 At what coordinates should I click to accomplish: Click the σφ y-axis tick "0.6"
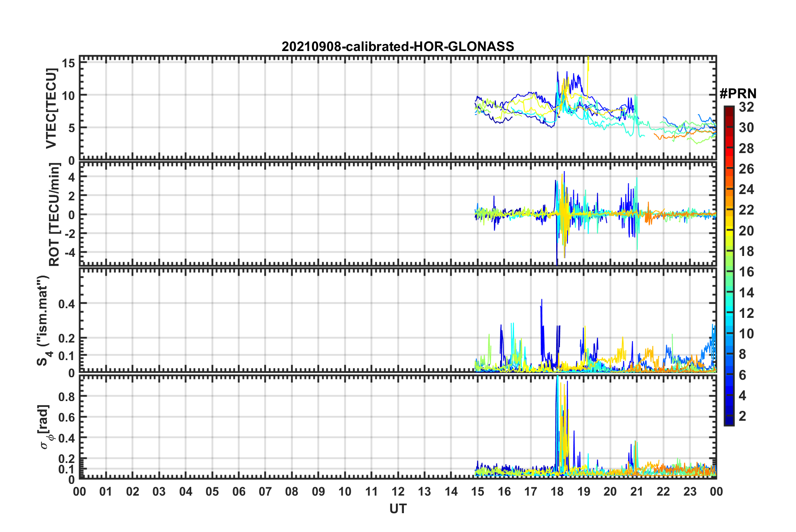coord(67,417)
